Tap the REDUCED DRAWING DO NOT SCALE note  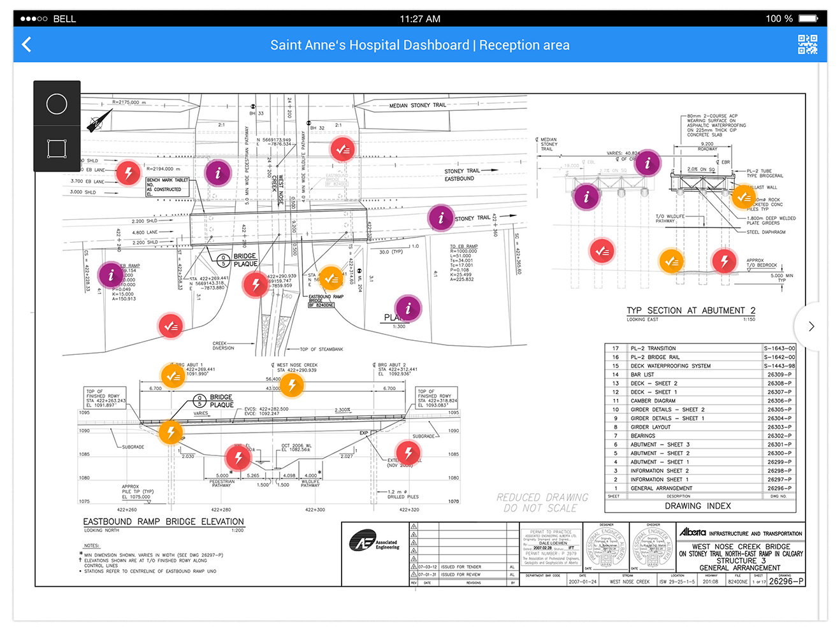[x=542, y=503]
